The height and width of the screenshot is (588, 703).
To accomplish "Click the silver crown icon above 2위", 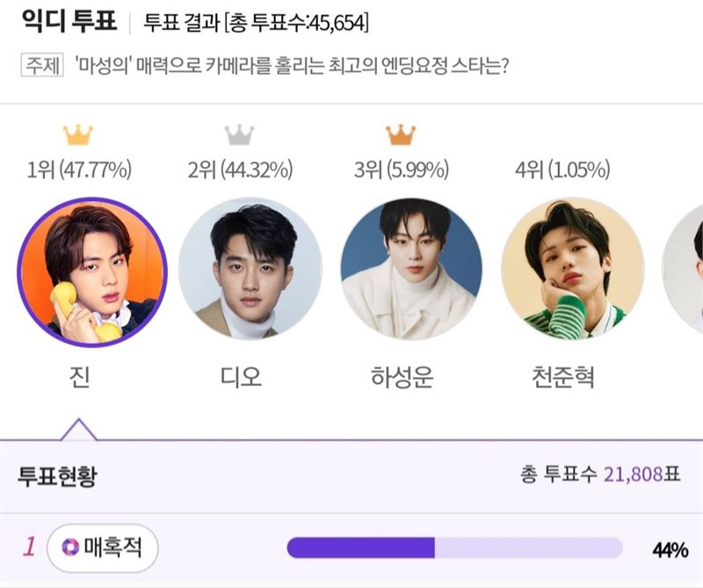I will 239,134.
